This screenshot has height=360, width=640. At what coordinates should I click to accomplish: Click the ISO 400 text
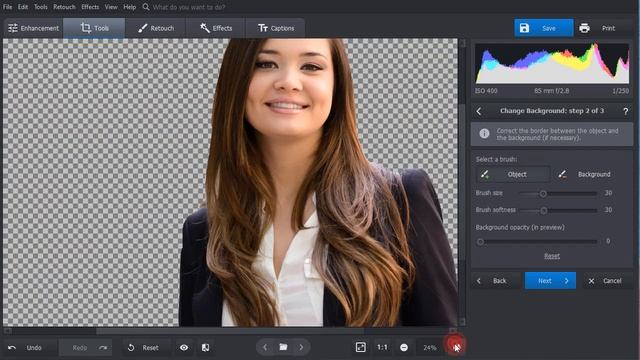pyautogui.click(x=486, y=91)
